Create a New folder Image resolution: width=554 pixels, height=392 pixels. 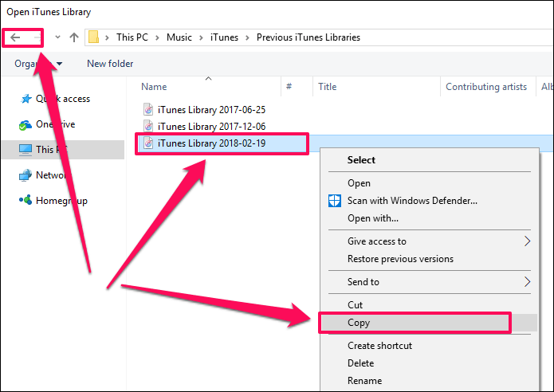coord(110,64)
